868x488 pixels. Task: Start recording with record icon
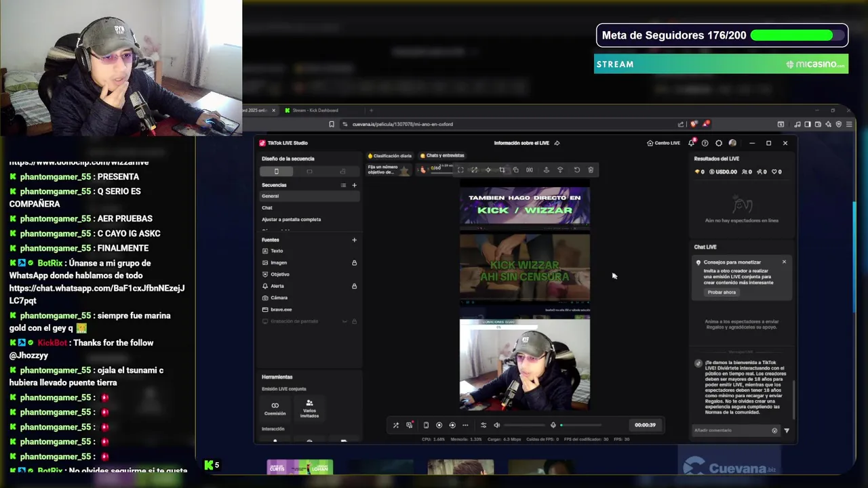point(439,425)
